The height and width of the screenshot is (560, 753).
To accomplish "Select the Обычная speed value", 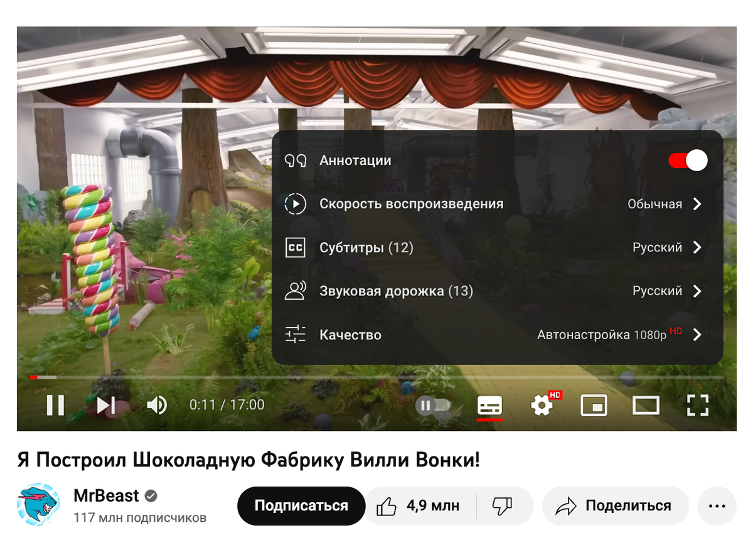I will 654,204.
